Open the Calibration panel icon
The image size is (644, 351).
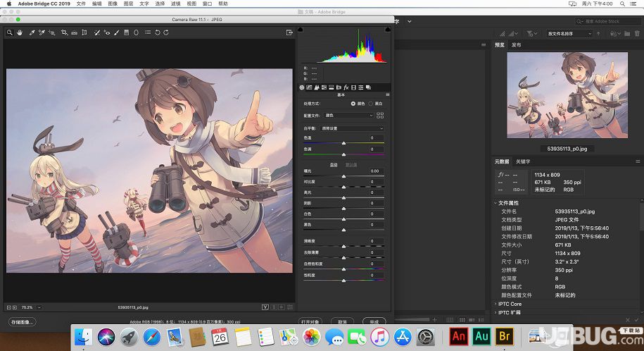click(x=353, y=87)
